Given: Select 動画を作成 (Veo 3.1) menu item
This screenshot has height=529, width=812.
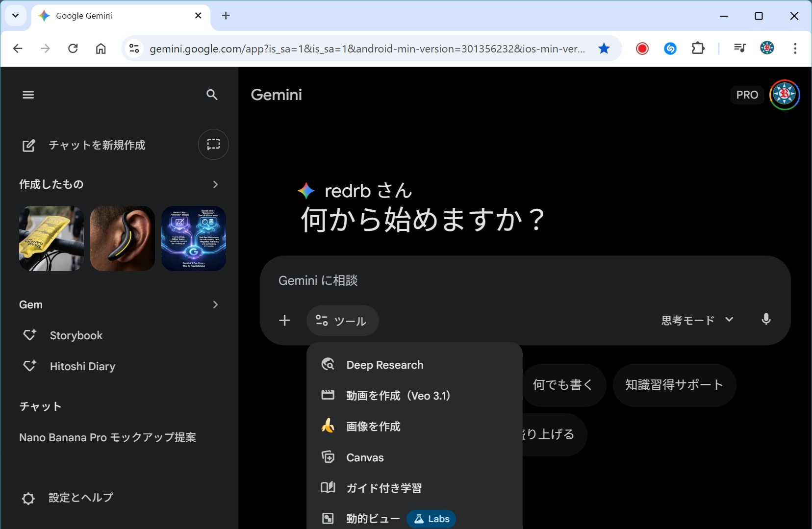Looking at the screenshot, I should pyautogui.click(x=398, y=396).
